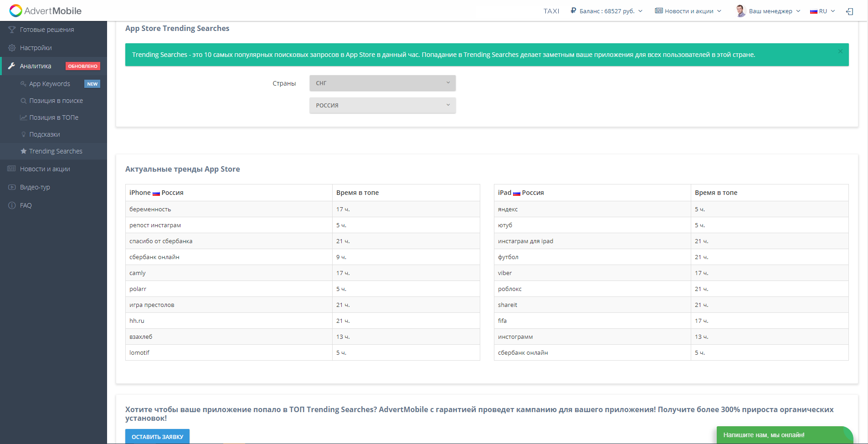Click the TAXI link in header
This screenshot has width=868, height=444.
click(551, 11)
